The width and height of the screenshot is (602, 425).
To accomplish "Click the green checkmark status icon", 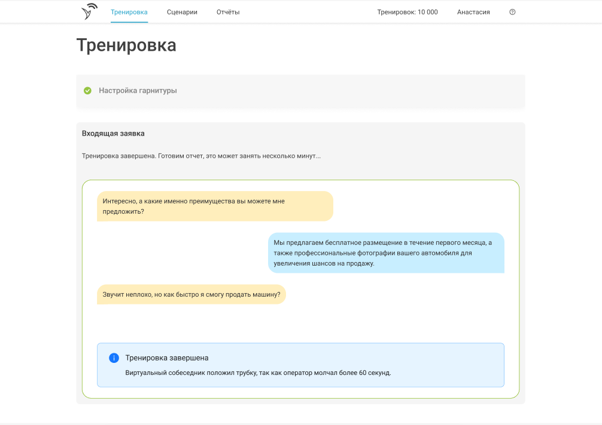I will (88, 91).
